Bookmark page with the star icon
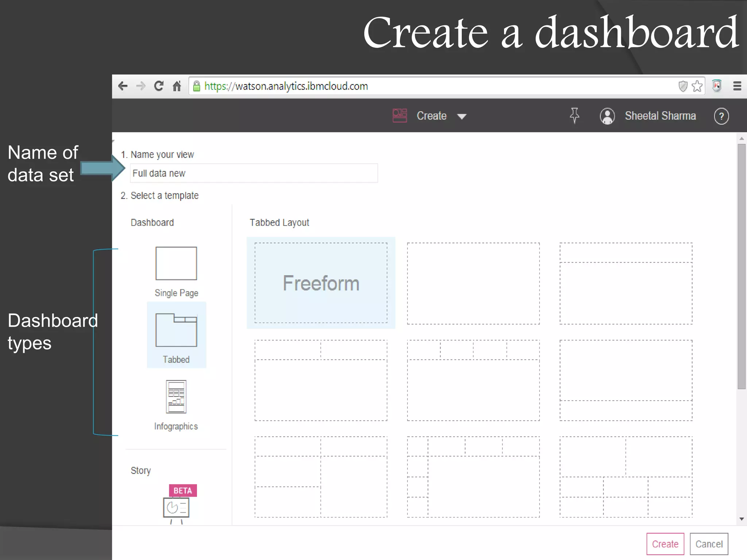Viewport: 747px width, 560px height. (x=697, y=86)
